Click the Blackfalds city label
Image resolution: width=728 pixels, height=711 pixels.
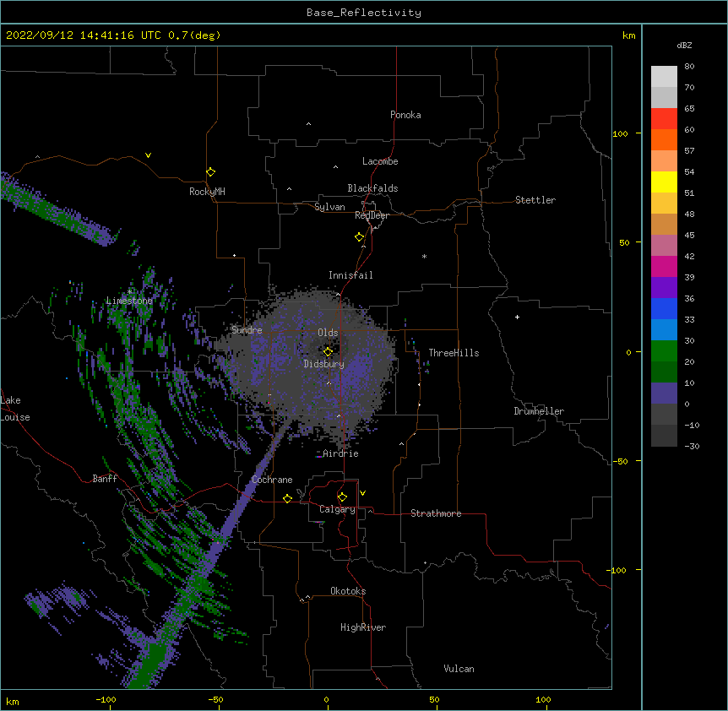(x=372, y=188)
